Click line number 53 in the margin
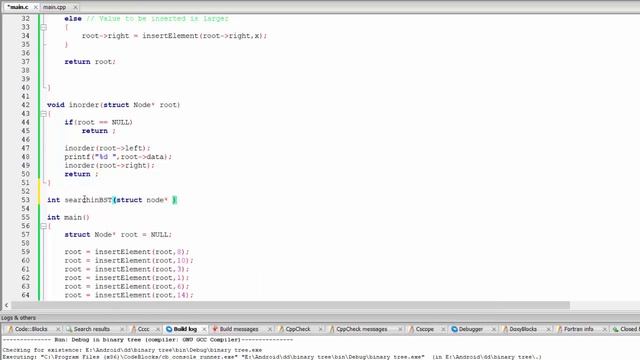The width and height of the screenshot is (640, 360). pyautogui.click(x=25, y=200)
